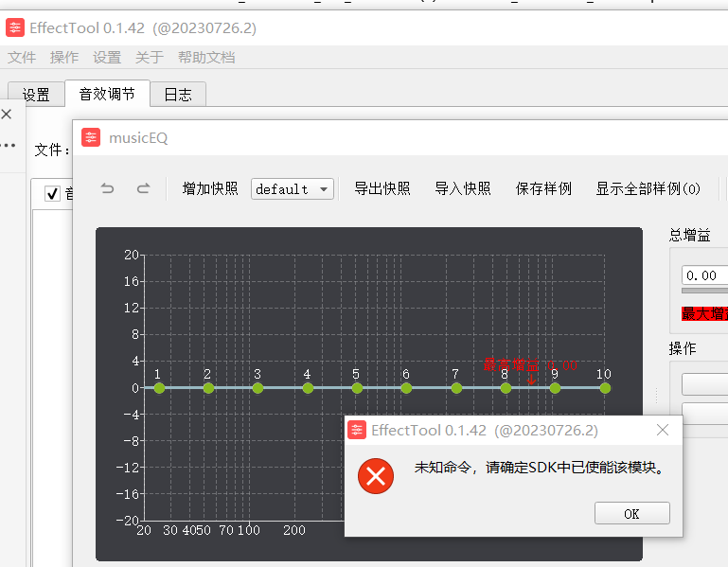Open the 设置 menu in menu bar
Screen dimensions: 728x567
coord(107,57)
